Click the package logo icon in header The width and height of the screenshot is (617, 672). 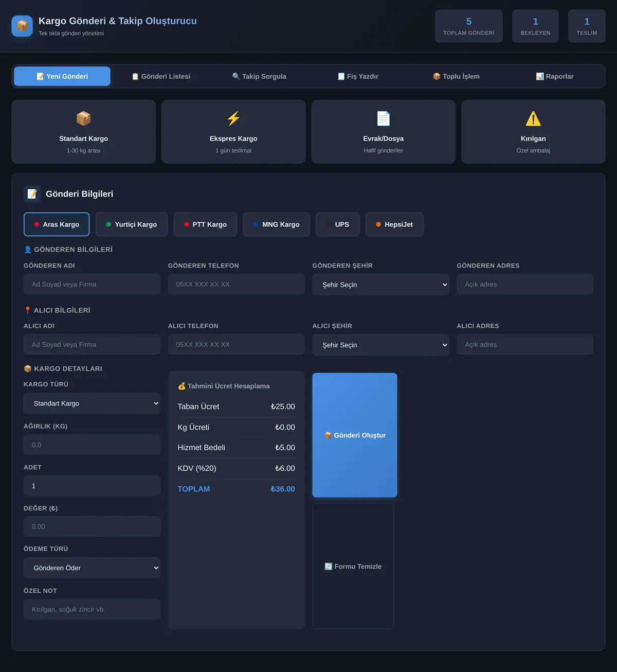[x=22, y=26]
